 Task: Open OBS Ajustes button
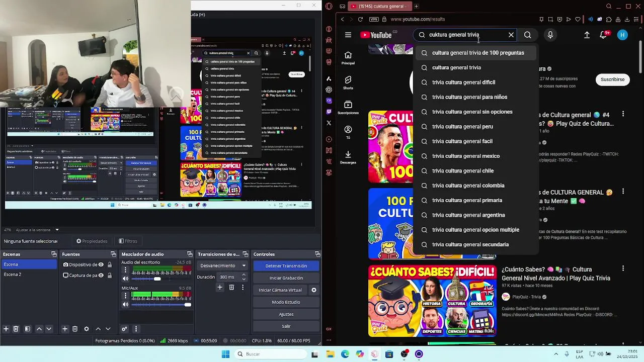coord(286,314)
